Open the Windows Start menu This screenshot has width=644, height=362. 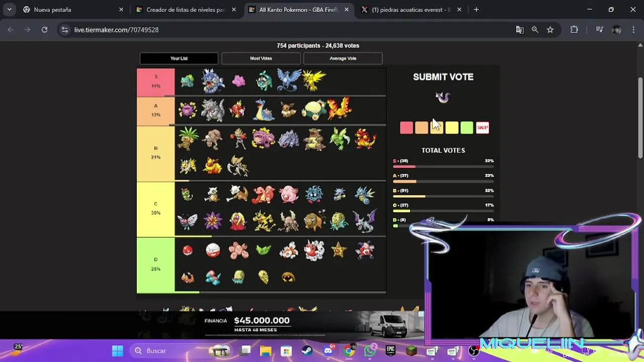click(117, 350)
